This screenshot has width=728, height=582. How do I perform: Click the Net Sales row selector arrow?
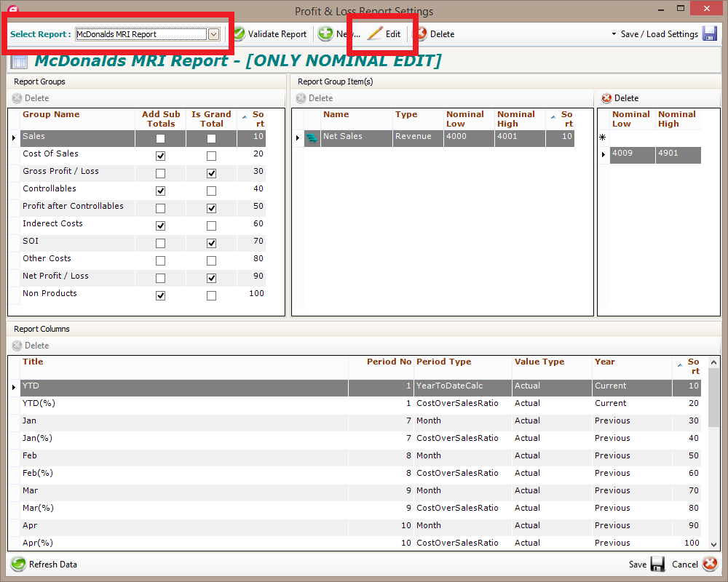(x=298, y=137)
